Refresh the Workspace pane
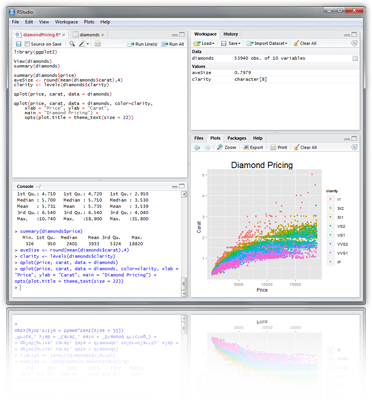The image size is (372, 400). tap(354, 43)
